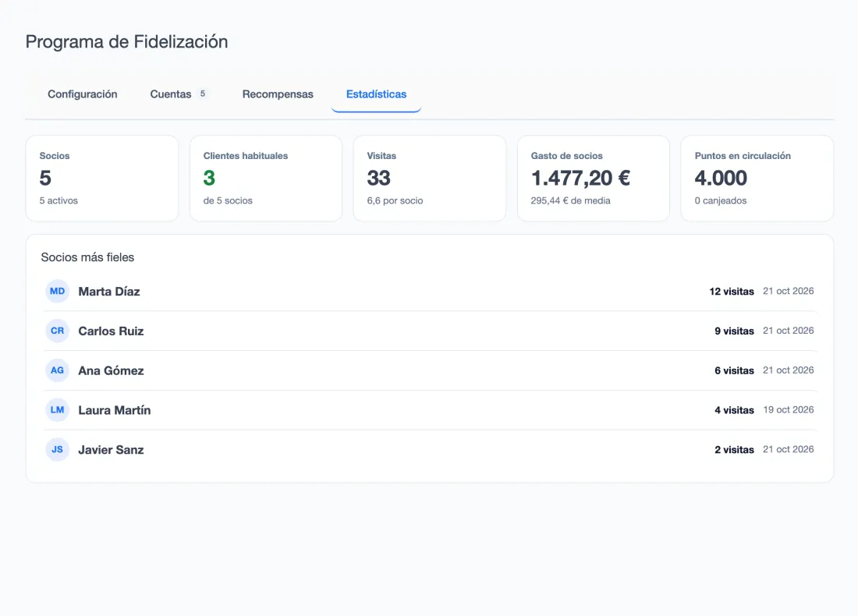
Task: Click the '6 visitas' count
Action: [734, 371]
